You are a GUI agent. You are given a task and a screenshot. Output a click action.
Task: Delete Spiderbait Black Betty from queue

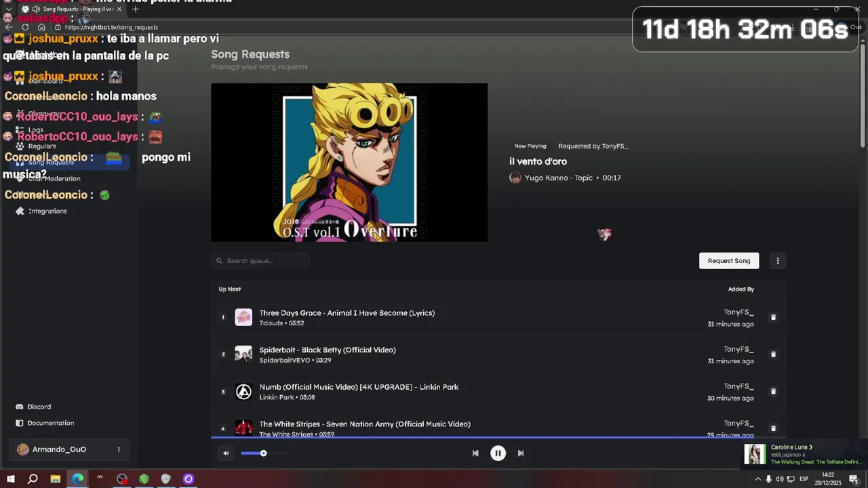coord(773,354)
